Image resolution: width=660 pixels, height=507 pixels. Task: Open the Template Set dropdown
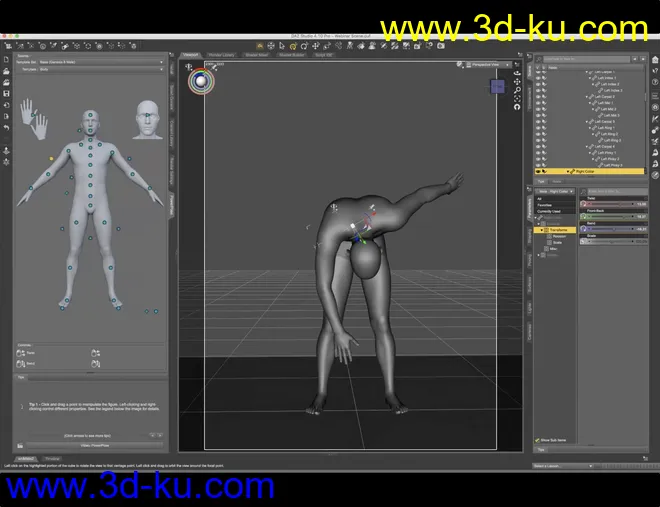[x=99, y=62]
